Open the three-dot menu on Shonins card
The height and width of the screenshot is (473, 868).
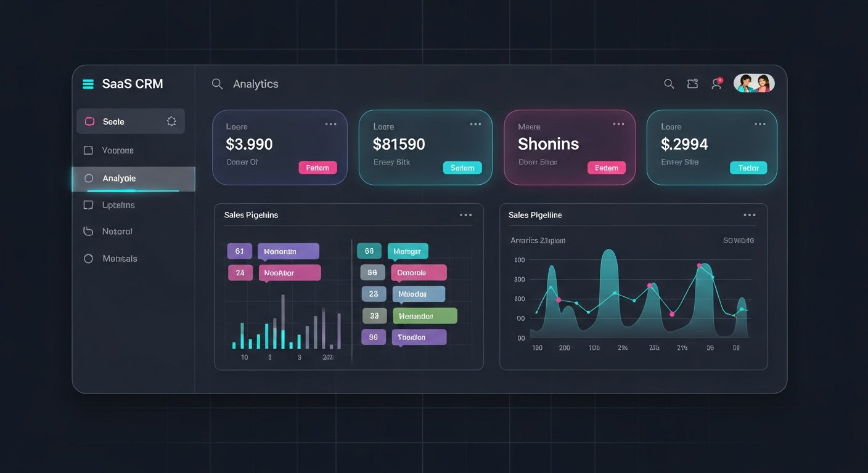click(x=618, y=124)
